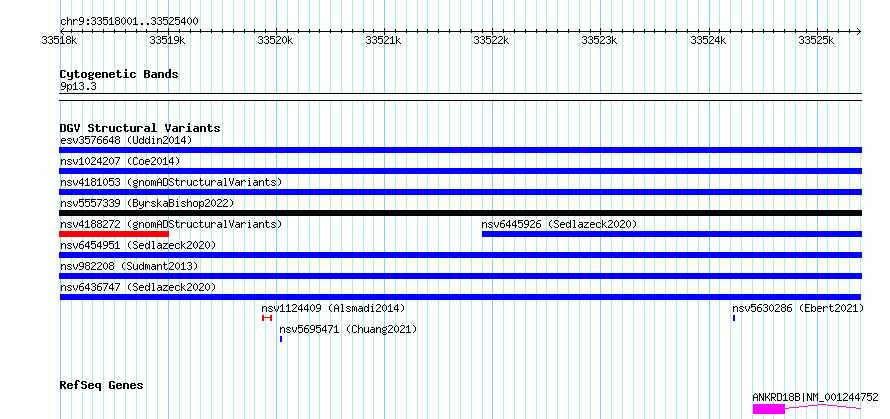Select the blue bar under nsv6454951

click(460, 255)
